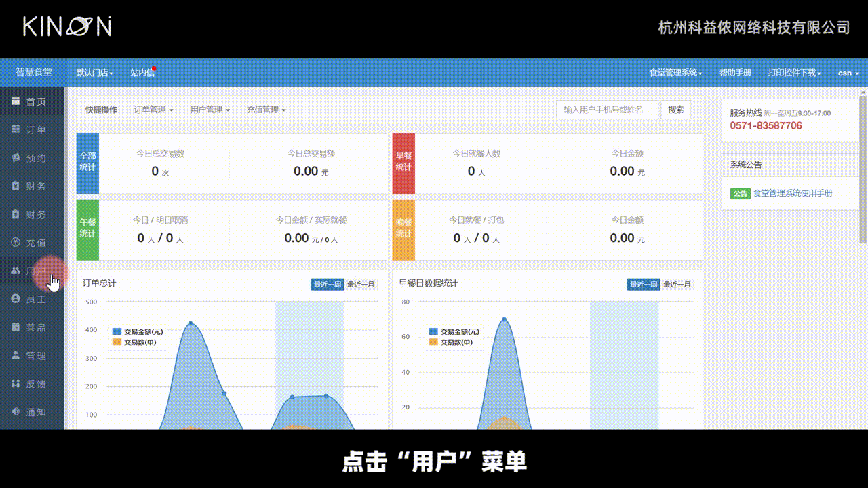This screenshot has height=488, width=868.
Task: Open the 管理 management sidebar icon
Action: point(16,355)
